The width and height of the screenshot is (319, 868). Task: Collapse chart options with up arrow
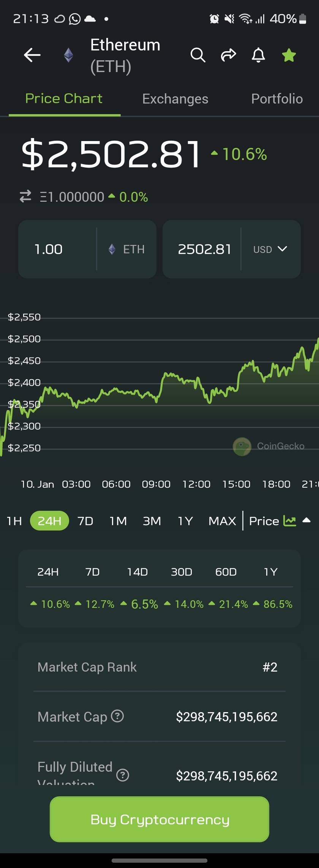pyautogui.click(x=306, y=520)
